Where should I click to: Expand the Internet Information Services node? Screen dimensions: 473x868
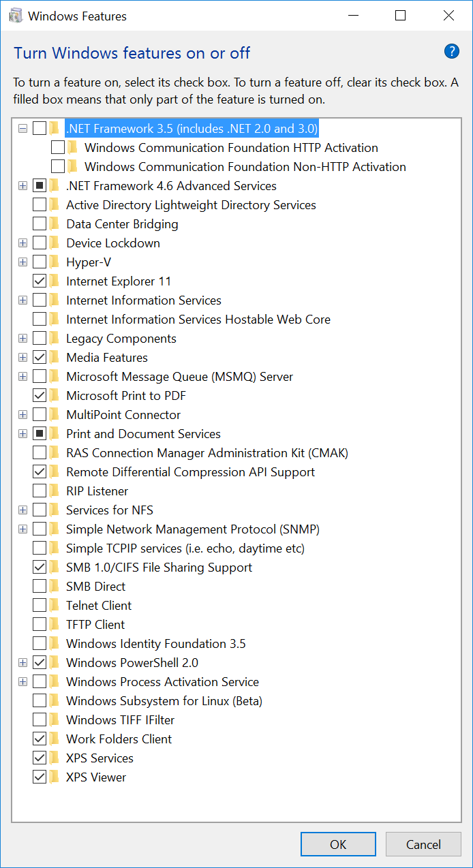23,300
